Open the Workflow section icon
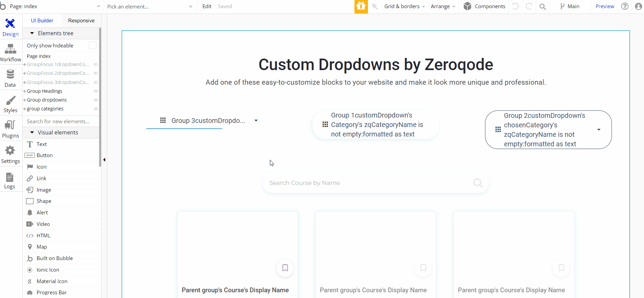Viewport: 644px width, 298px height. 10,49
